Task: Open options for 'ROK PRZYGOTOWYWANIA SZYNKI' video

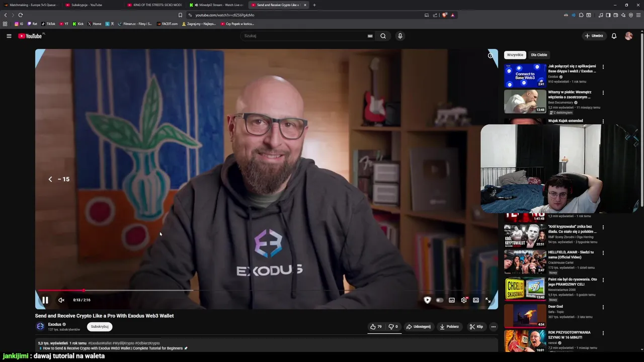Action: click(603, 333)
